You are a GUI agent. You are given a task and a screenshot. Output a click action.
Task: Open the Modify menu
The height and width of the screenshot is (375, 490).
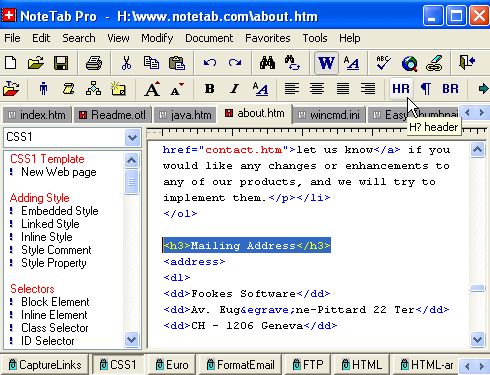pos(157,38)
